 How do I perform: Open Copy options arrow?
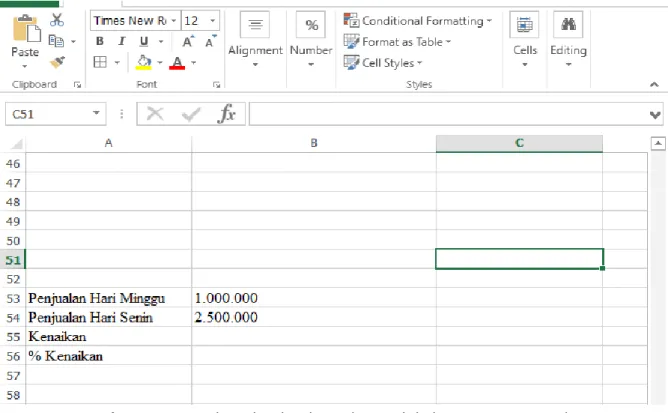point(73,41)
